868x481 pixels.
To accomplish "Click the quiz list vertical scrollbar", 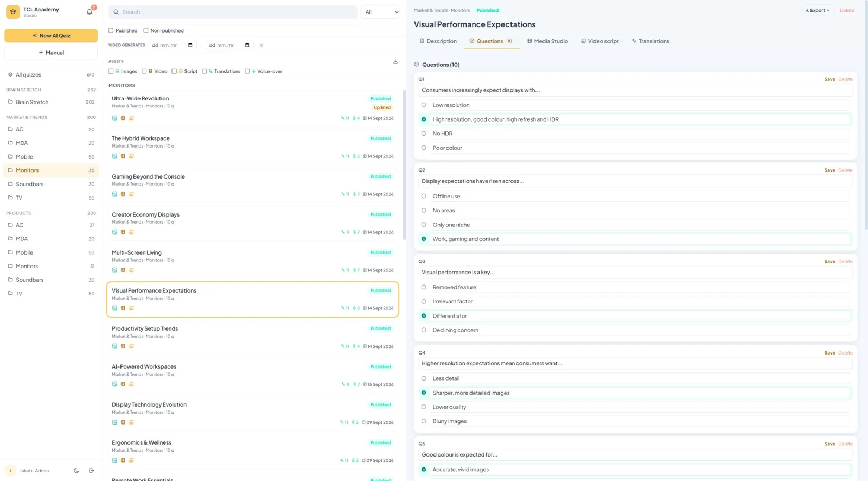I will [404, 165].
